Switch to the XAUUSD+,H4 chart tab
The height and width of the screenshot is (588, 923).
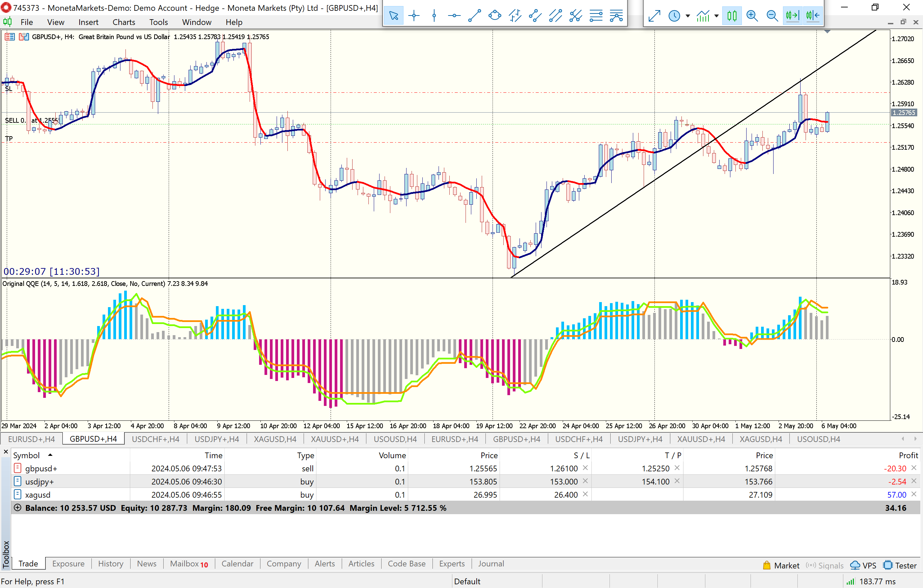click(334, 439)
